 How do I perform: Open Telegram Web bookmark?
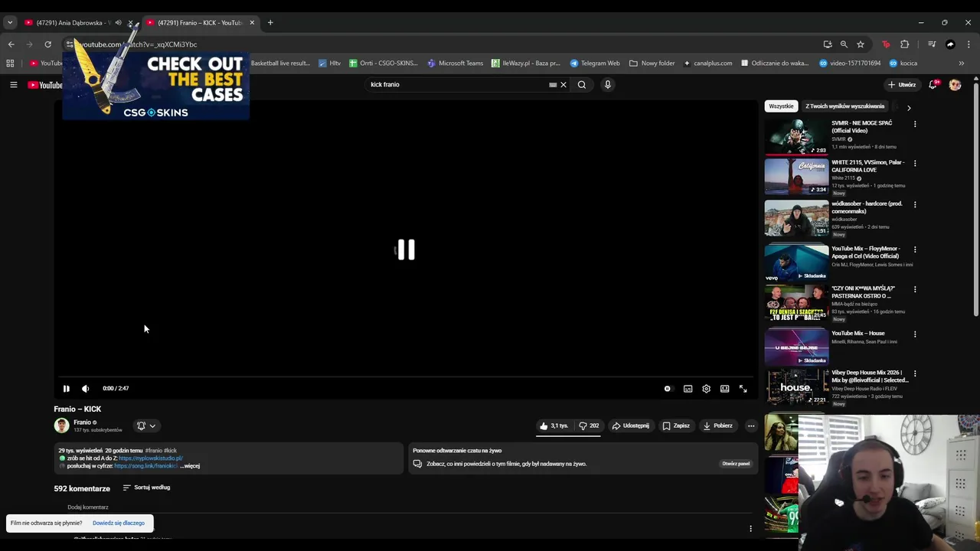(x=595, y=64)
